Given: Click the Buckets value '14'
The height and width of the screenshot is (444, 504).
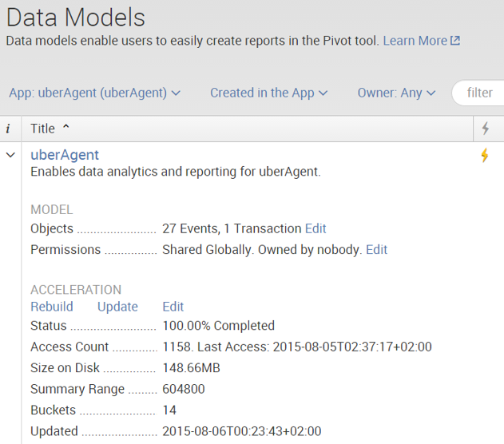Looking at the screenshot, I should click(169, 410).
